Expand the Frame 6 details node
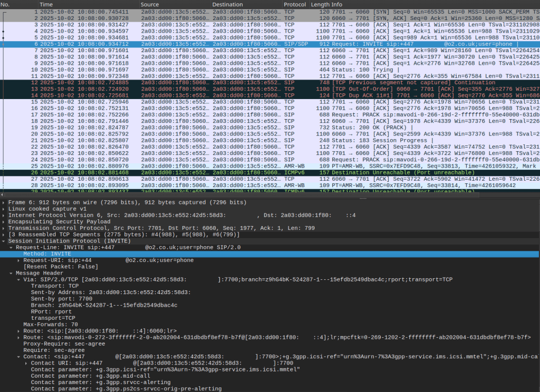540x392 pixels. point(4,202)
